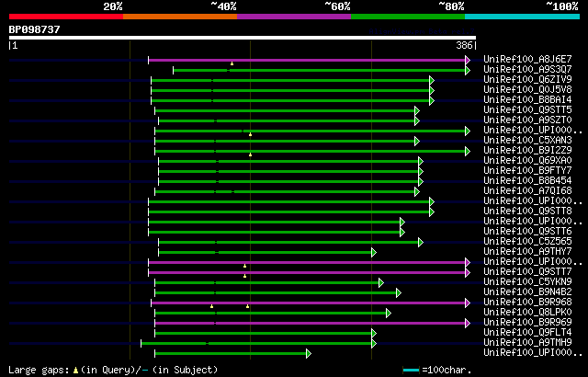Image resolution: width=588 pixels, height=377 pixels.
Task: Select the purple alignment bar for A8J6E7
Action: (x=307, y=60)
